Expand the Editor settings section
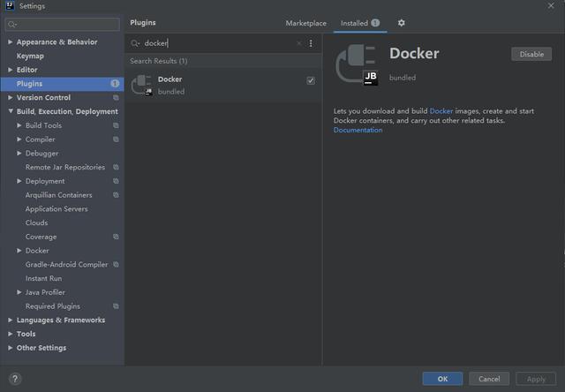 [11, 70]
